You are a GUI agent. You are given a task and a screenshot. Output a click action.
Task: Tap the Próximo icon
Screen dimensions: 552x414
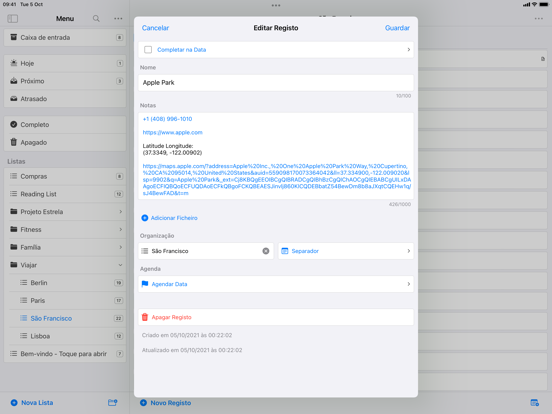(13, 81)
